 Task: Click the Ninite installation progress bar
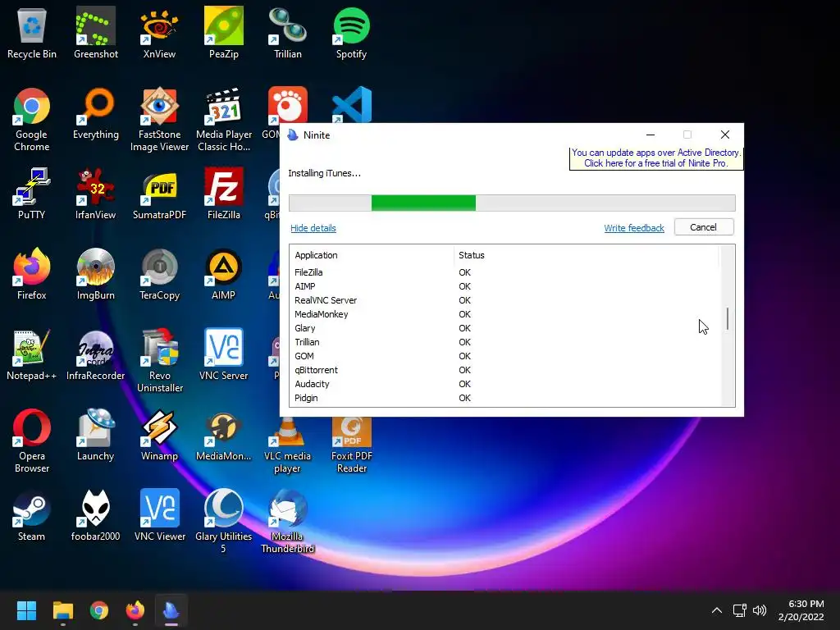(512, 203)
